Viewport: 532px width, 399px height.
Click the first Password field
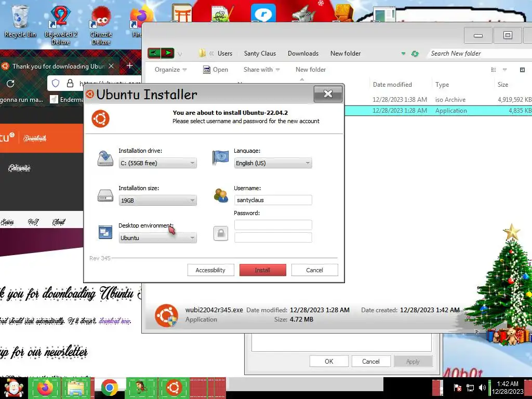[x=273, y=225]
